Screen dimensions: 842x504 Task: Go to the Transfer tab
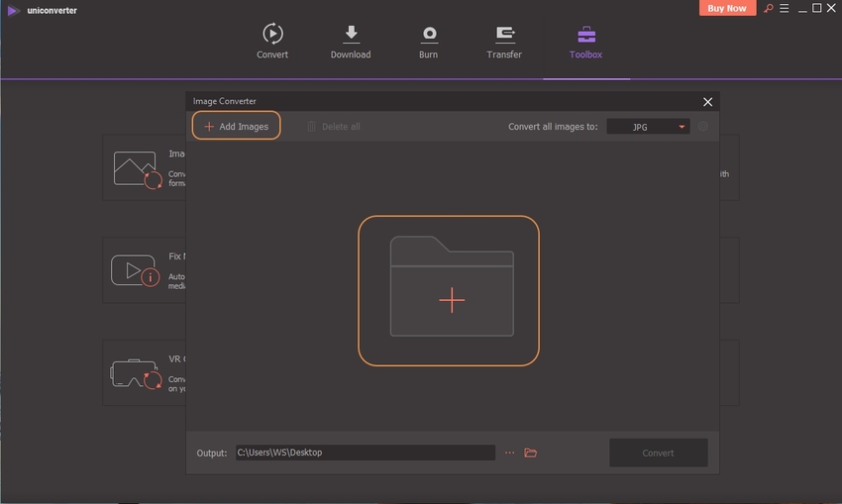tap(504, 34)
